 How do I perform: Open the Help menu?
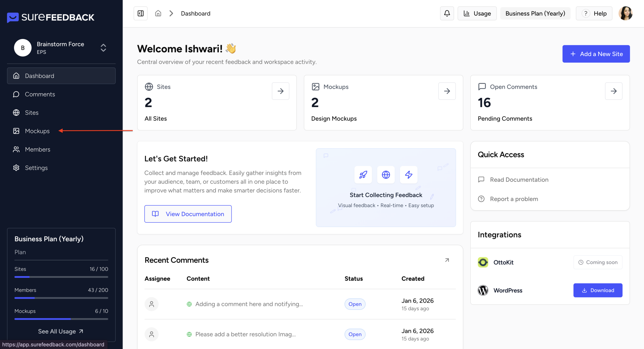pos(594,13)
